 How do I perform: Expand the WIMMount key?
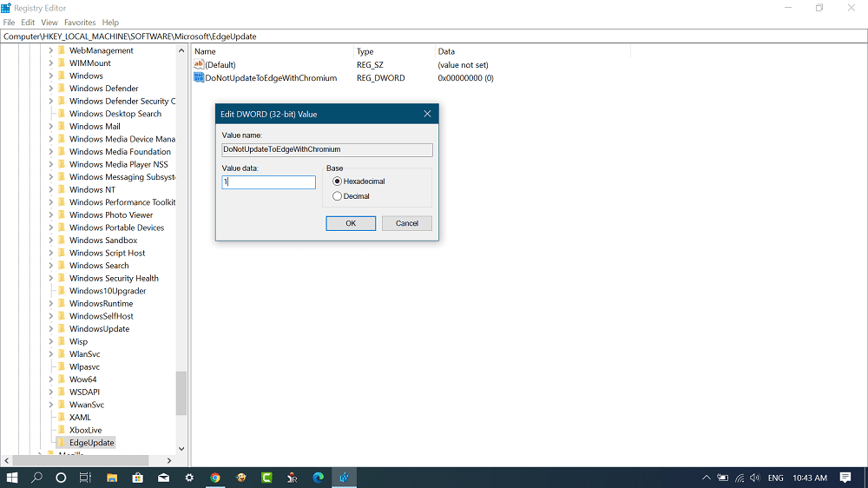50,63
